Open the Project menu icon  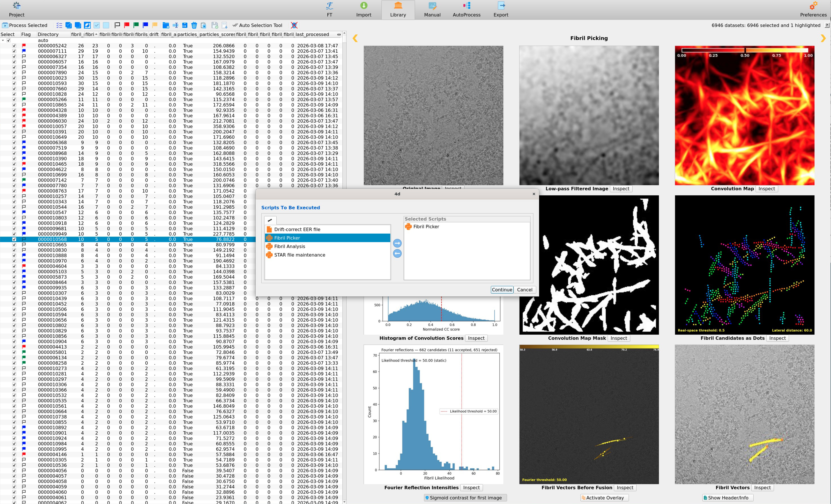click(16, 6)
